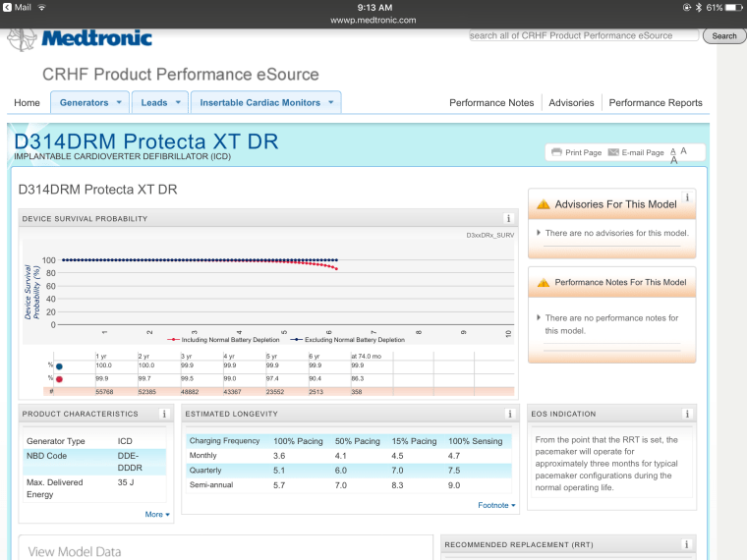Open info icon on Recommended Replacement (RRT)
Screen dimensions: 747x560
[686, 544]
